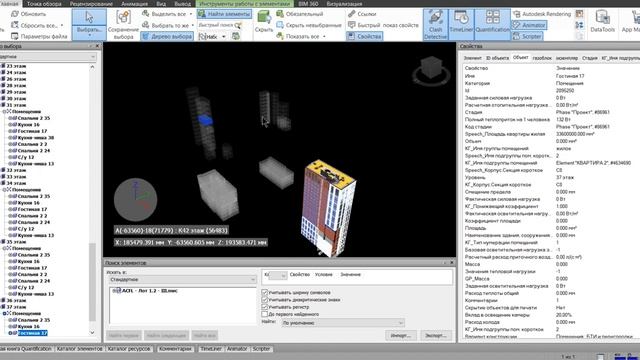Open the По умолчанию search dropdown
640x360 pixels.
click(x=343, y=323)
